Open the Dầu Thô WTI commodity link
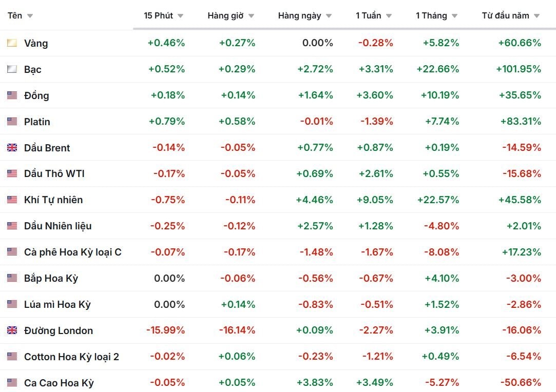This screenshot has width=556, height=392. pos(54,174)
